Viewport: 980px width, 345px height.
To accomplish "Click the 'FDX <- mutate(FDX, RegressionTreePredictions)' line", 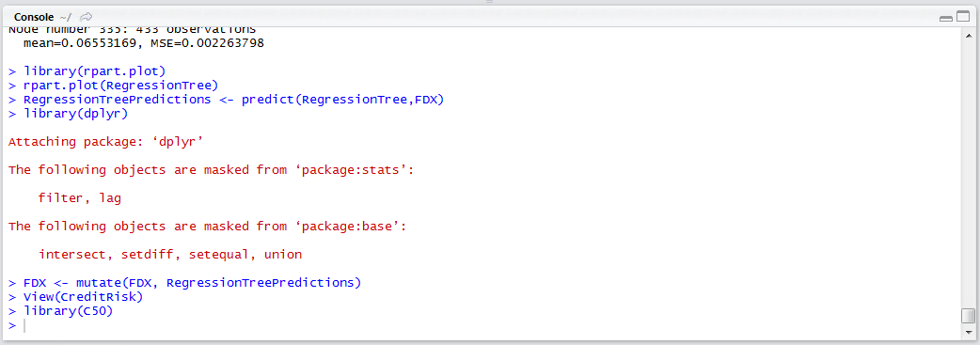I will click(x=185, y=283).
